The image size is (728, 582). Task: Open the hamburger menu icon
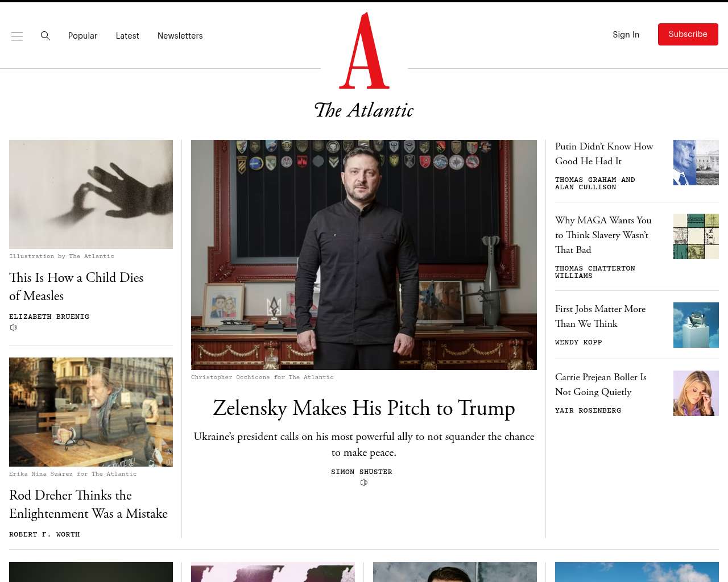(x=17, y=36)
